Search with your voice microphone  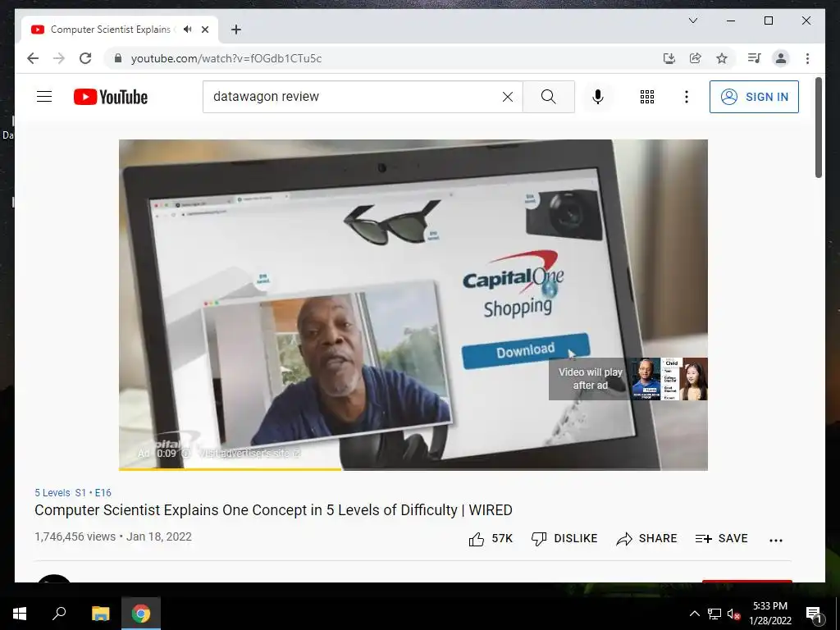598,97
